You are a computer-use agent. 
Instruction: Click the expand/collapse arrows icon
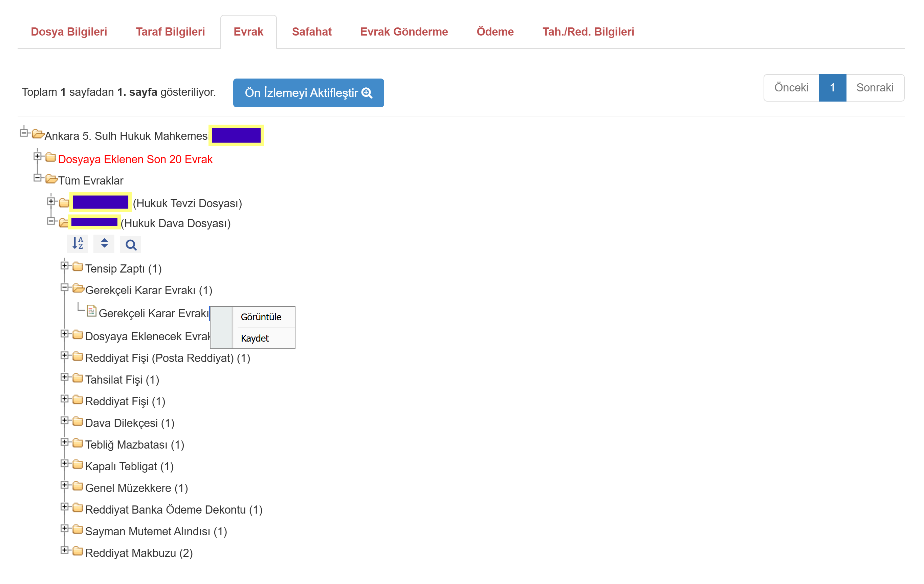pyautogui.click(x=104, y=244)
